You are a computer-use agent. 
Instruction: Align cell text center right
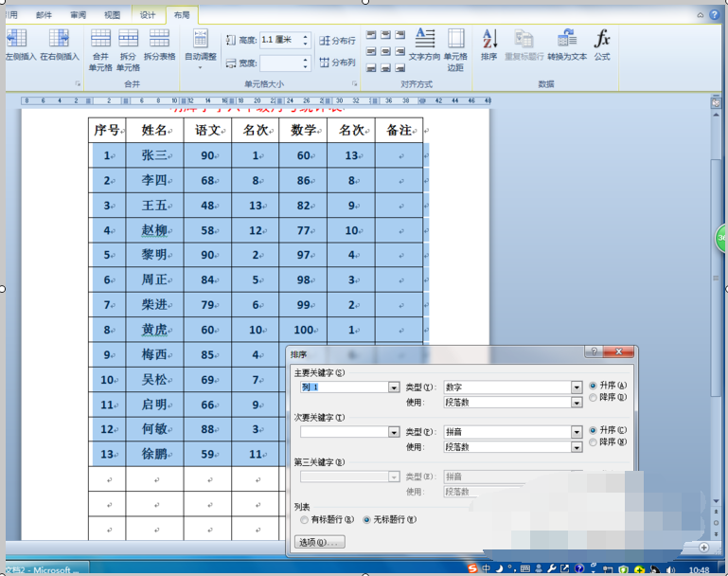[400, 51]
